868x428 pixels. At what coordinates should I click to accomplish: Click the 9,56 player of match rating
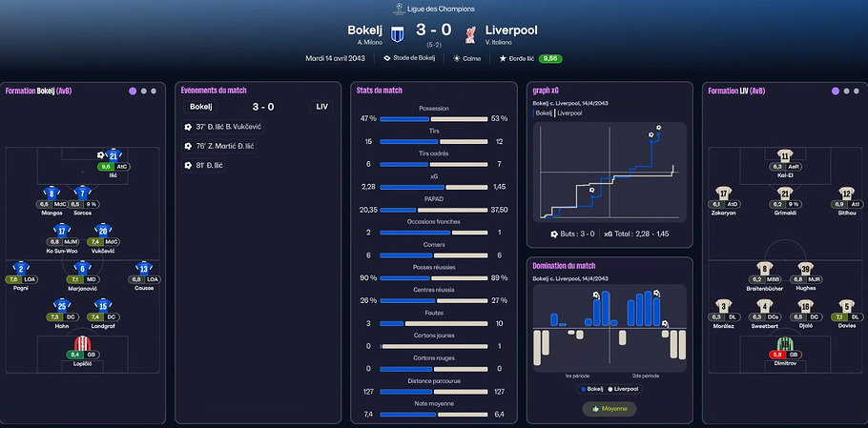tap(550, 58)
